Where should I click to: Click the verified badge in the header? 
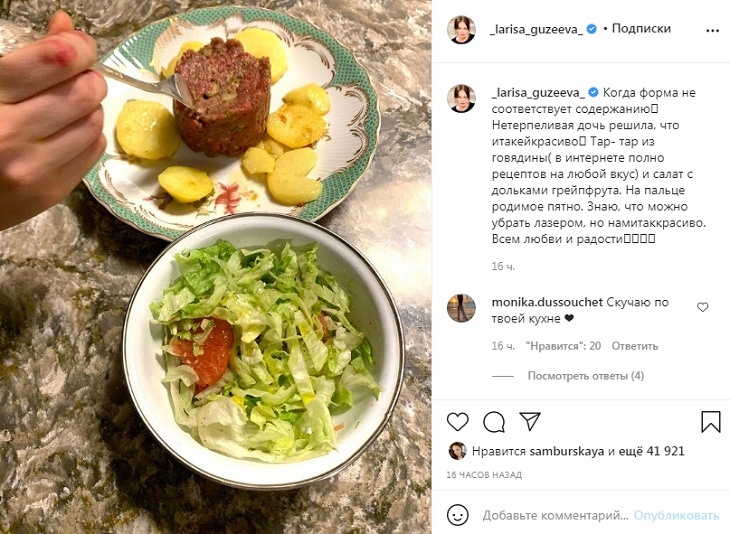click(x=591, y=29)
